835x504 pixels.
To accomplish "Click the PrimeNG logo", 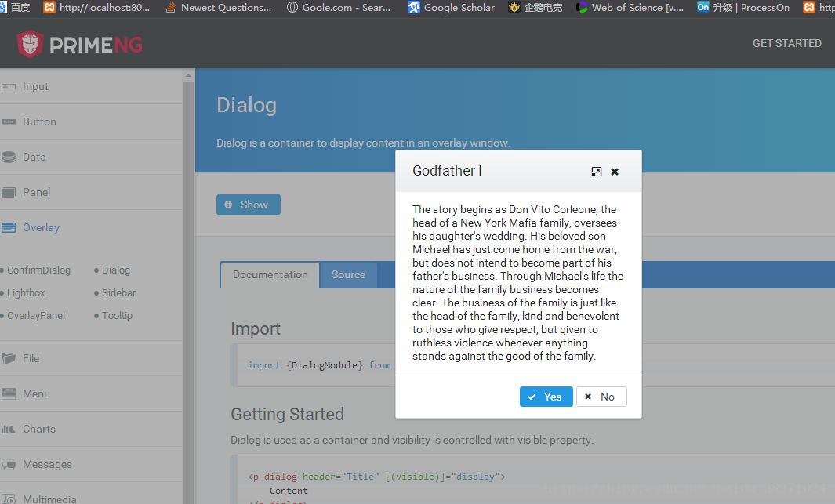I will (x=79, y=44).
